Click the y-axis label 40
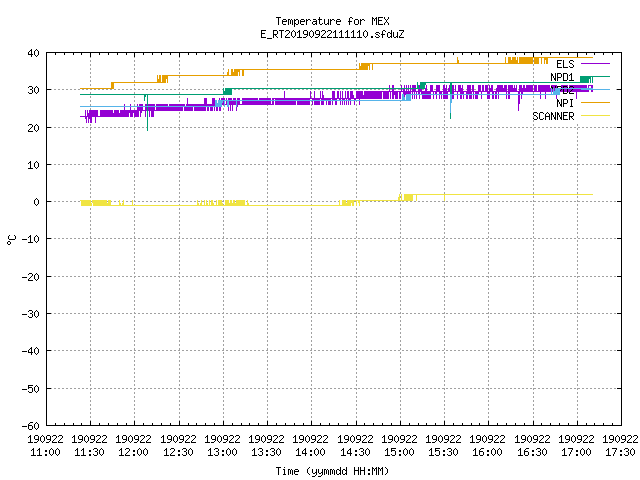The height and width of the screenshot is (480, 640). (x=33, y=53)
